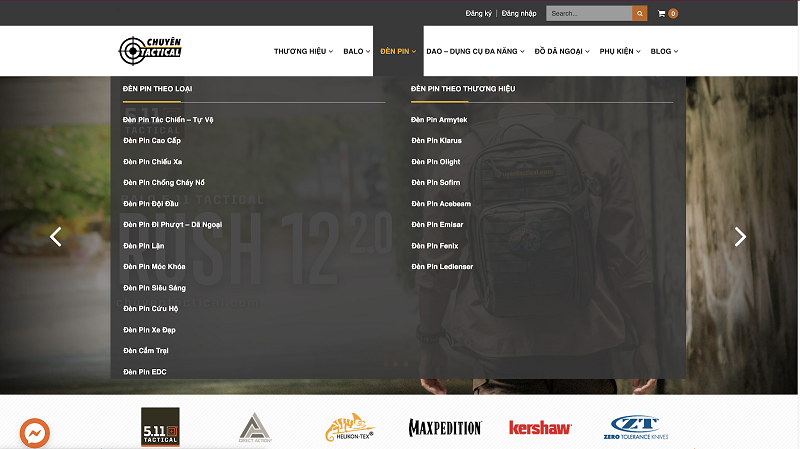Open the Kershaw brand logo
This screenshot has height=449, width=800.
(540, 428)
